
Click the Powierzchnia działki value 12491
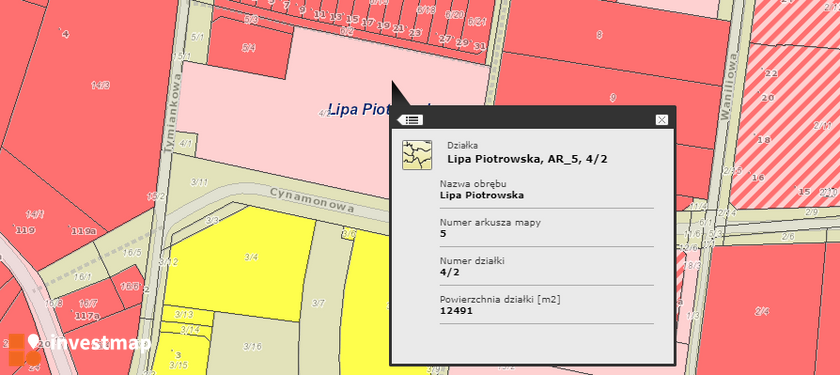tap(456, 310)
